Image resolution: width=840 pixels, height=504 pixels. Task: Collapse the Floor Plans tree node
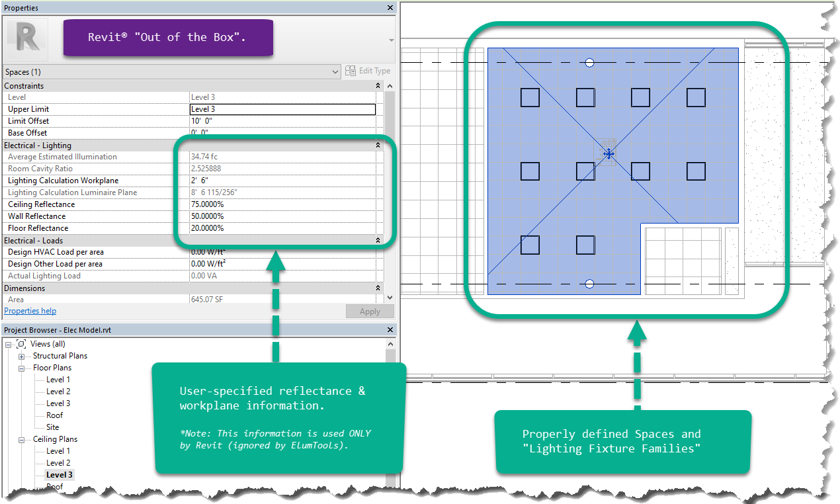[x=21, y=368]
